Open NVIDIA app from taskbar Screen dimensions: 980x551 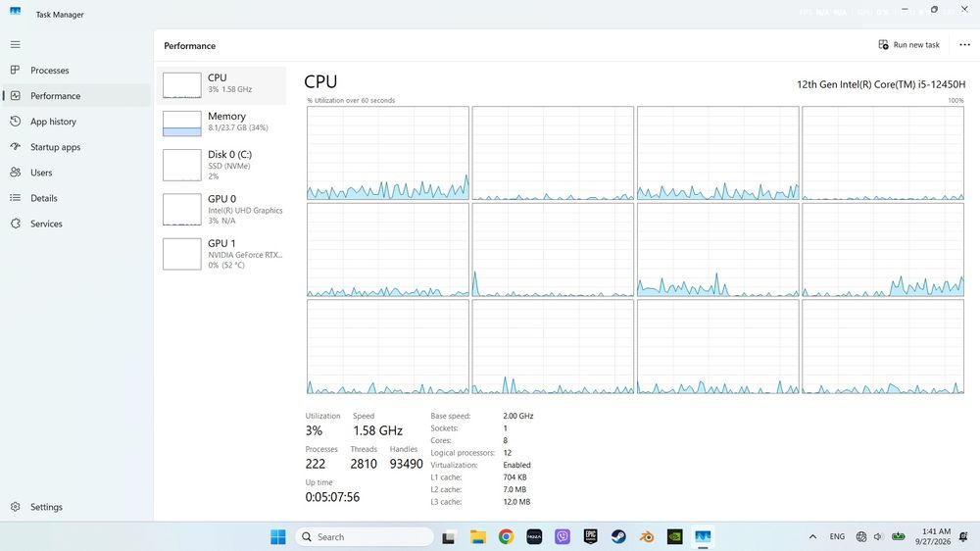pos(675,536)
